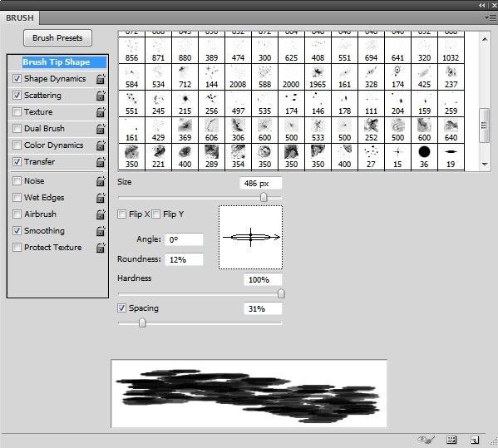The height and width of the screenshot is (448, 498).
Task: Click the lock icon next to Shape Dynamics
Action: click(x=101, y=79)
